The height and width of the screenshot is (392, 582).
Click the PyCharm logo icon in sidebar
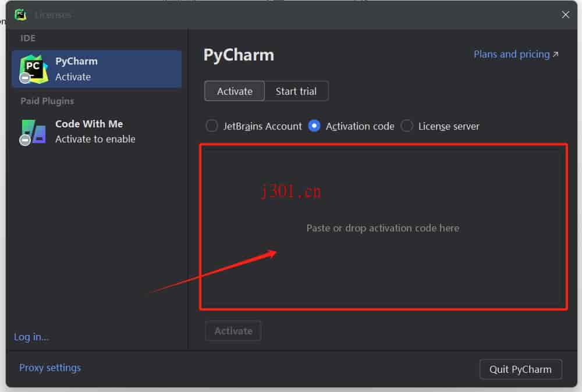point(34,69)
